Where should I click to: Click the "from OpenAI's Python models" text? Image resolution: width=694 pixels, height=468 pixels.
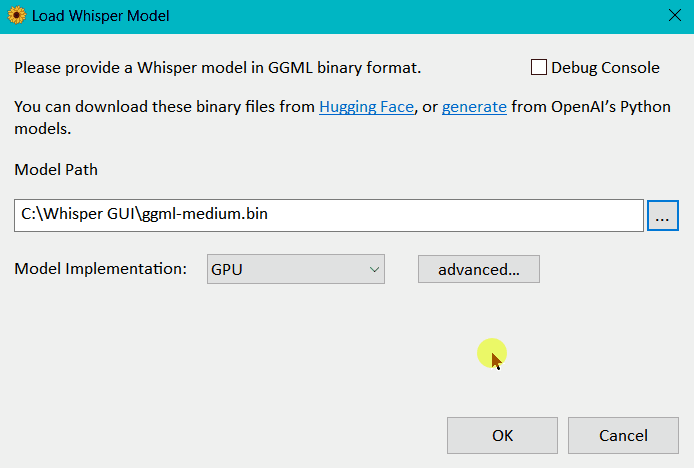pyautogui.click(x=590, y=107)
